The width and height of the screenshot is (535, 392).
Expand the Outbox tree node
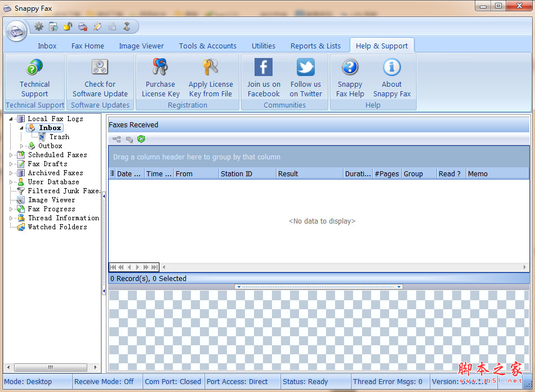(x=21, y=146)
